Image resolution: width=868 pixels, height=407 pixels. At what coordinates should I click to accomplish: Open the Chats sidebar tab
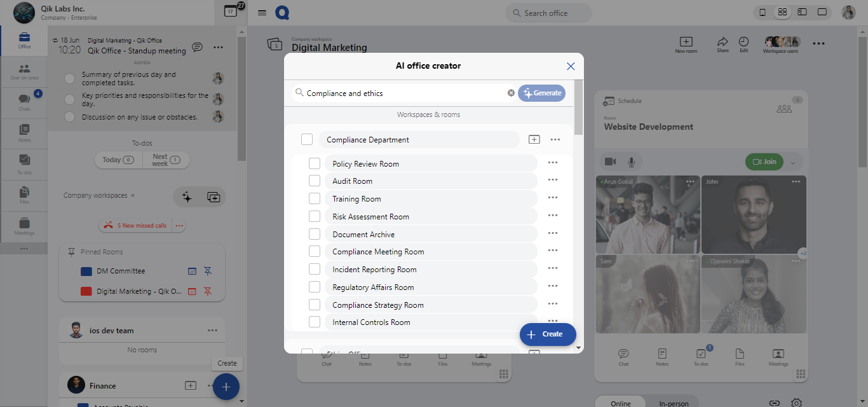(24, 101)
